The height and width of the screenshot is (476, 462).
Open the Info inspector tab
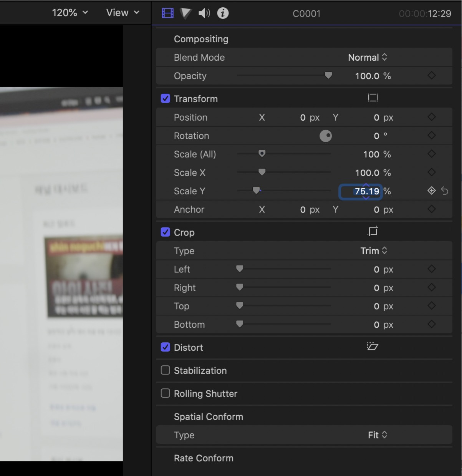[223, 13]
